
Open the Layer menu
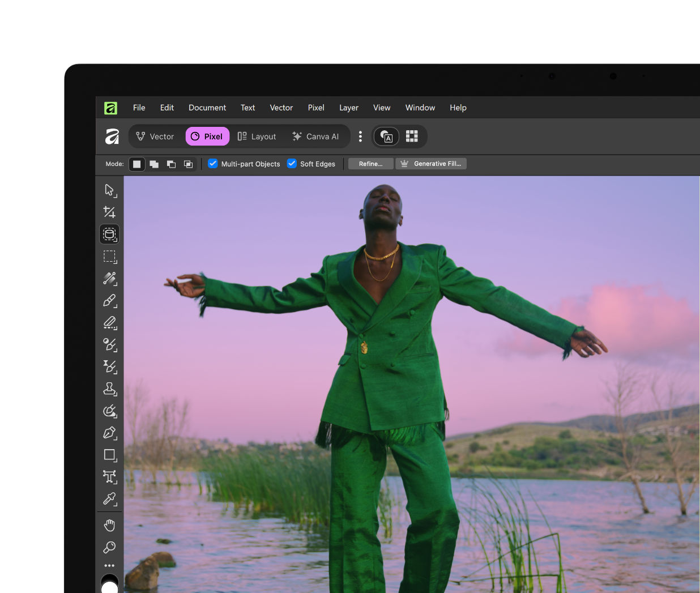[349, 108]
